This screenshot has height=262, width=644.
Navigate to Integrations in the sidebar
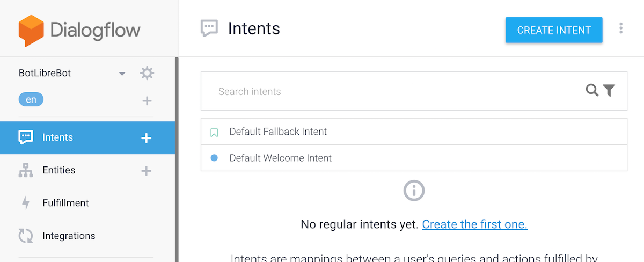(x=69, y=236)
